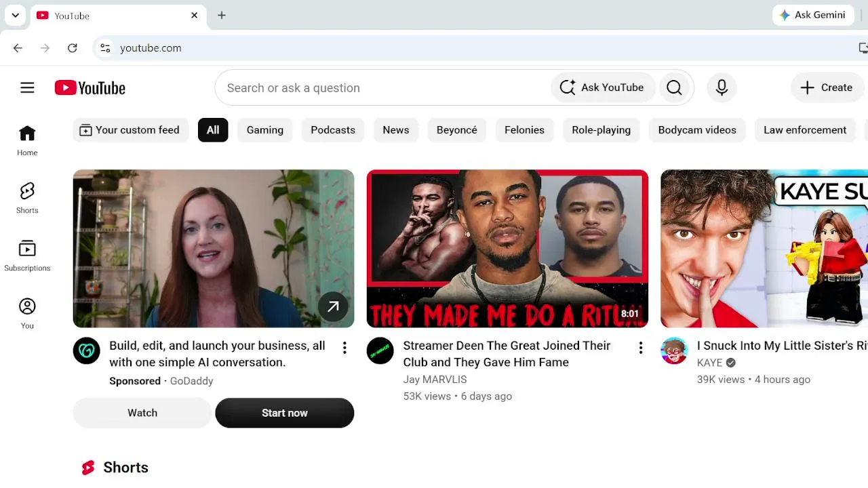Start voice search with microphone
The width and height of the screenshot is (868, 488).
(x=722, y=87)
